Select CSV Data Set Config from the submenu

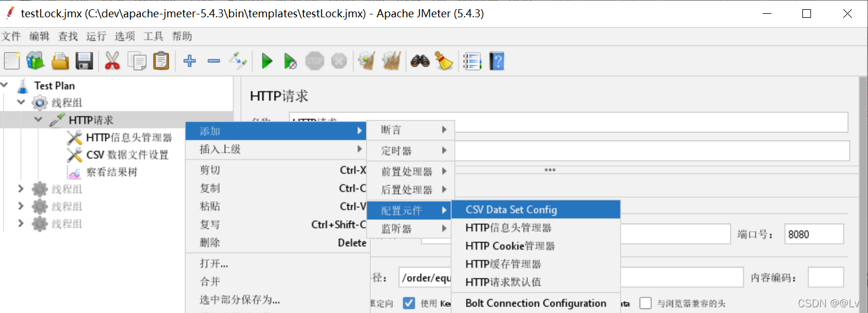click(536, 210)
